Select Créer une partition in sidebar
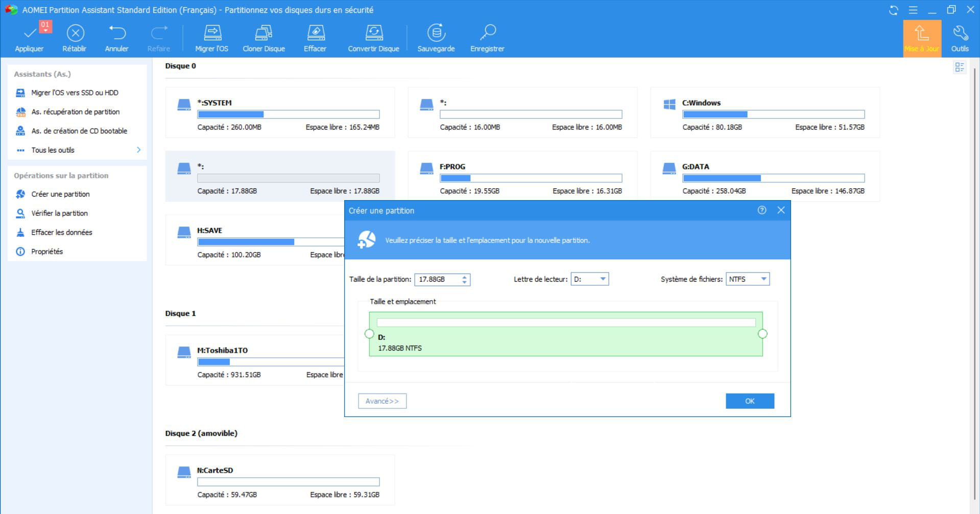This screenshot has width=980, height=514. point(60,194)
